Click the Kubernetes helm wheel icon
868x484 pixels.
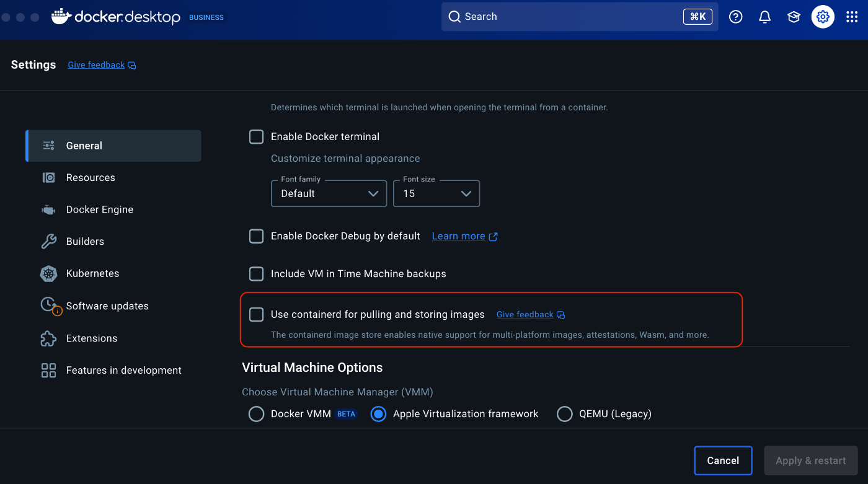coord(48,273)
